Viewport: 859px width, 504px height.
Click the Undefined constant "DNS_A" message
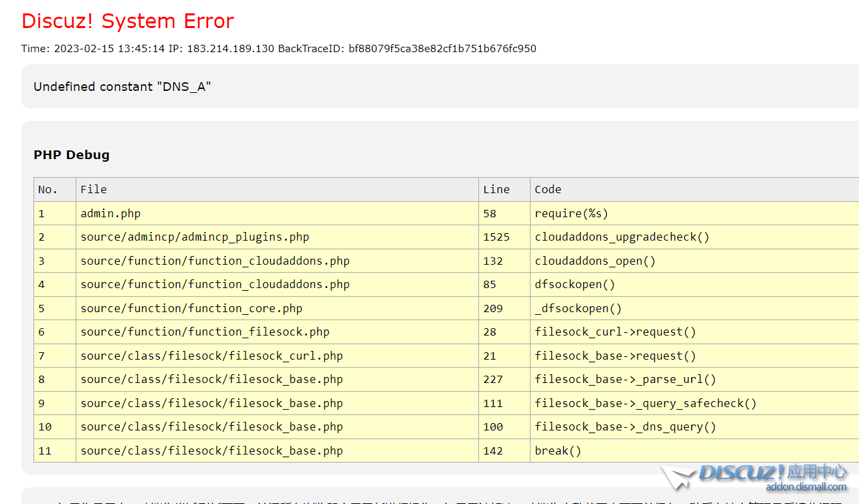point(122,87)
